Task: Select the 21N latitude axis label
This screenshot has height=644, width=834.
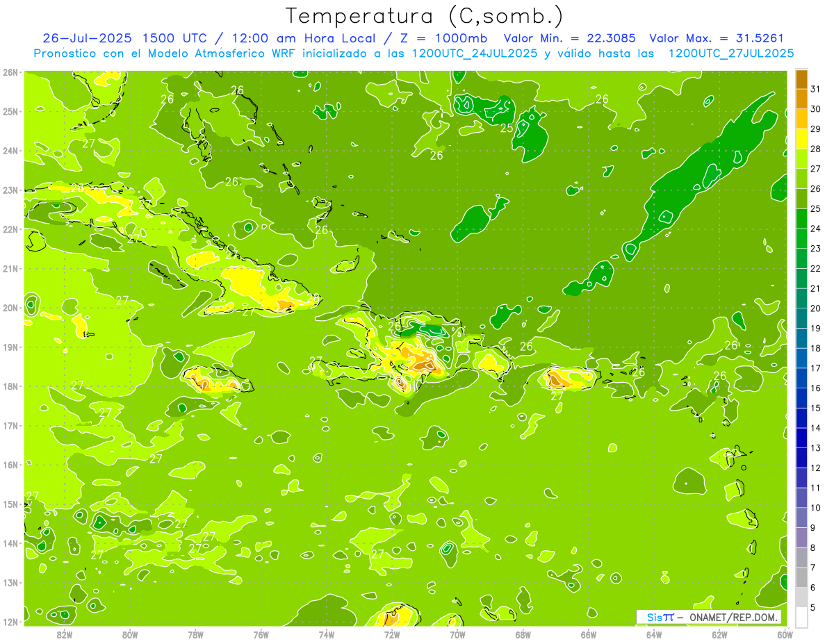Action: 10,269
